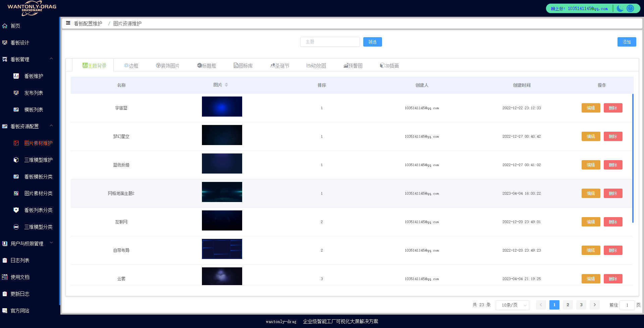Screen dimensions: 644x328
Task: Open the 10条/页 page size dropdown
Action: 512,305
